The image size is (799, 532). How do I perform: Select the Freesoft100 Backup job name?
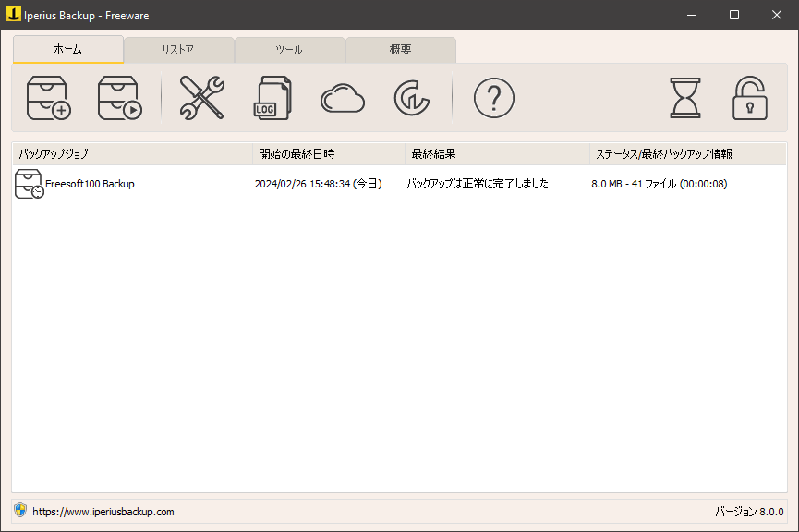[90, 184]
